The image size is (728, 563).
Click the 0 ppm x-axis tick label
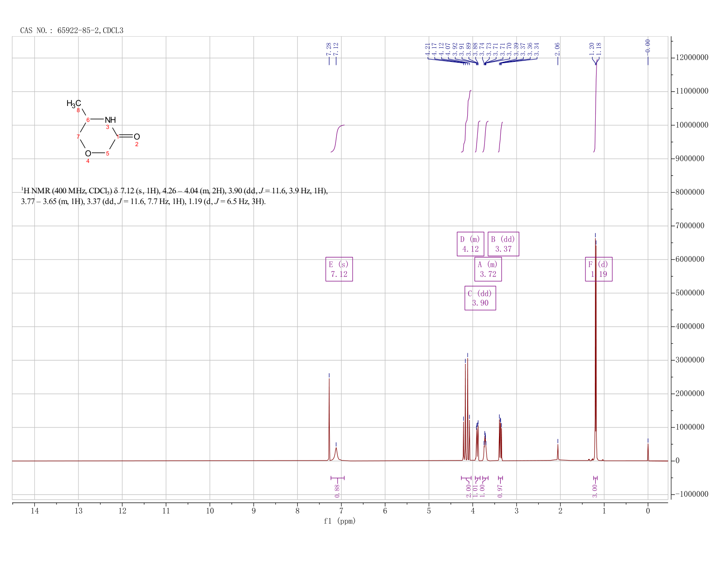click(x=648, y=511)
